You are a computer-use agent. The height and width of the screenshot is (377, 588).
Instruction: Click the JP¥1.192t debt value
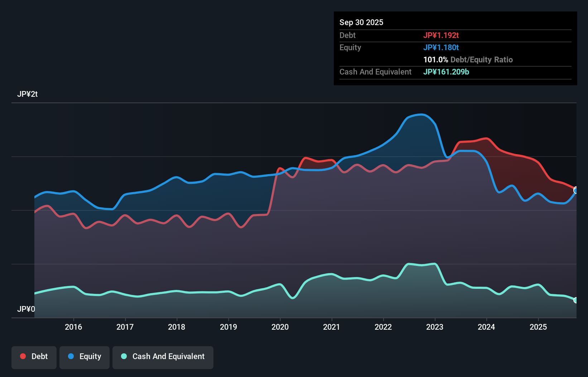tap(441, 35)
